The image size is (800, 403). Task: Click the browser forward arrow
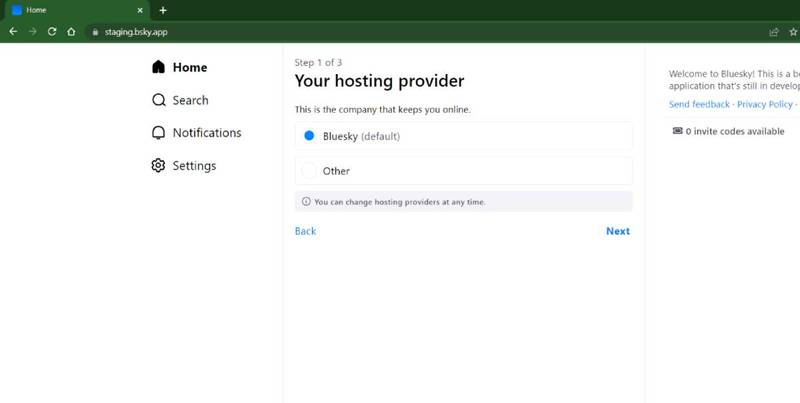33,32
